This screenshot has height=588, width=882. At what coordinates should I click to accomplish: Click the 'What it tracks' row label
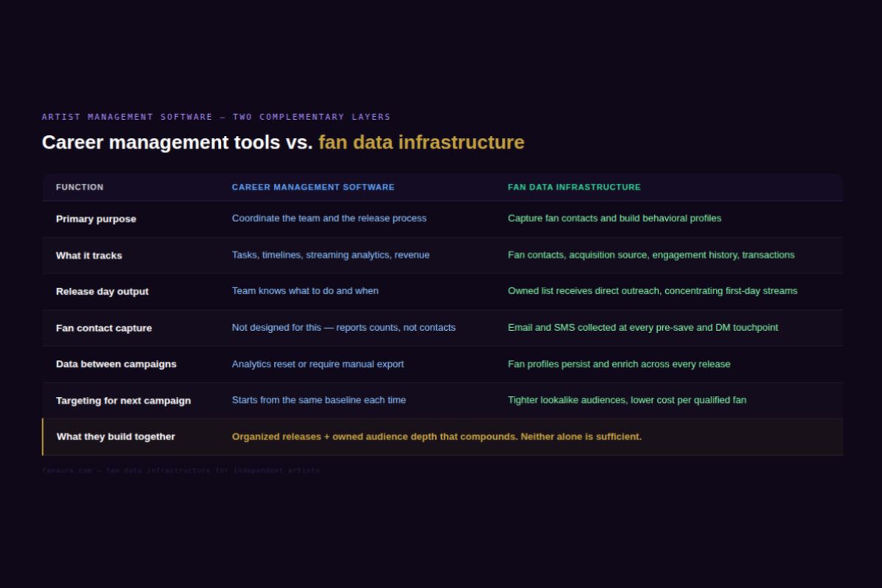click(x=89, y=256)
